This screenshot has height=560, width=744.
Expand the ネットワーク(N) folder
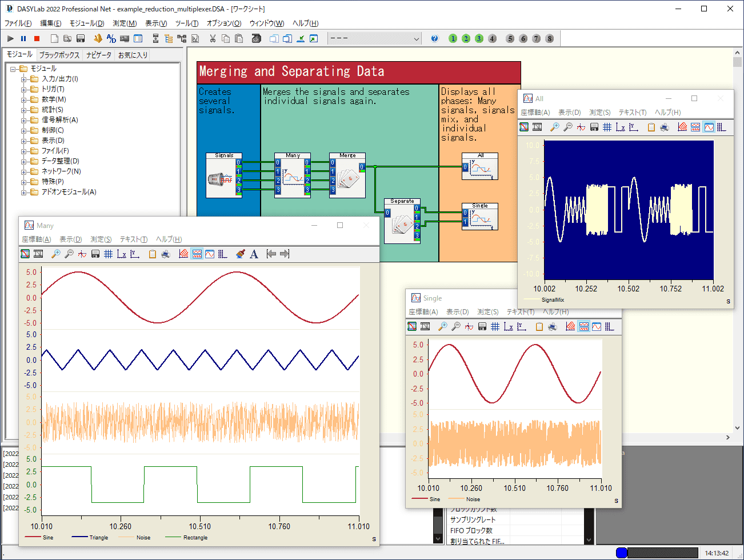click(24, 171)
